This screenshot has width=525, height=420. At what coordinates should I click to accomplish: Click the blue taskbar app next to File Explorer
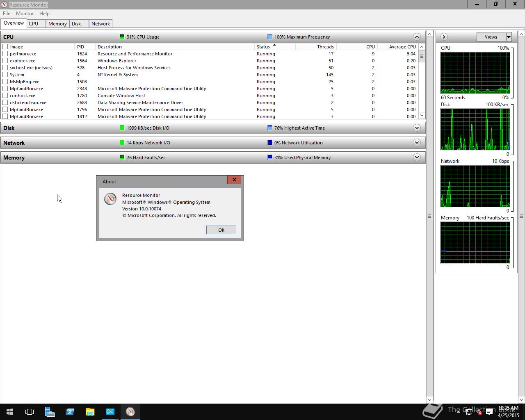[110, 412]
